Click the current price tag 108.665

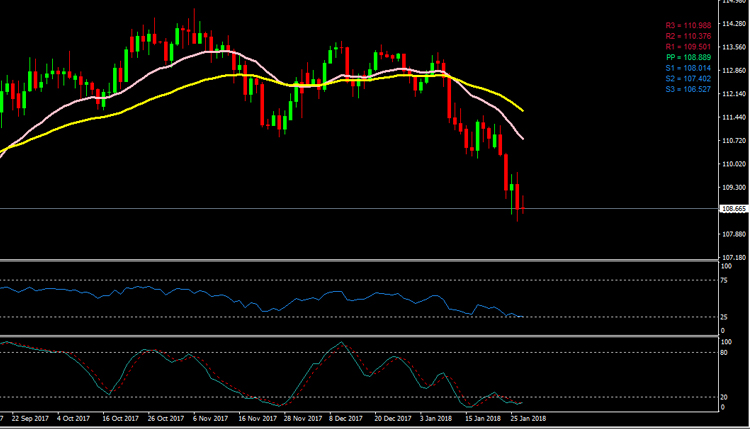[x=734, y=209]
